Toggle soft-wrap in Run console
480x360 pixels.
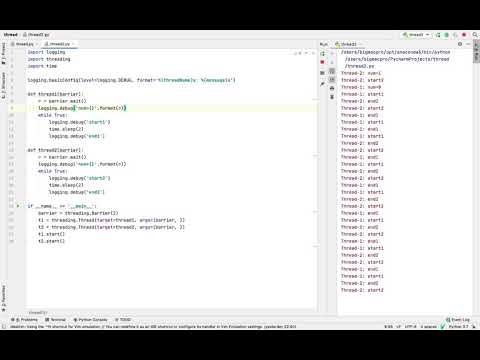(x=332, y=71)
